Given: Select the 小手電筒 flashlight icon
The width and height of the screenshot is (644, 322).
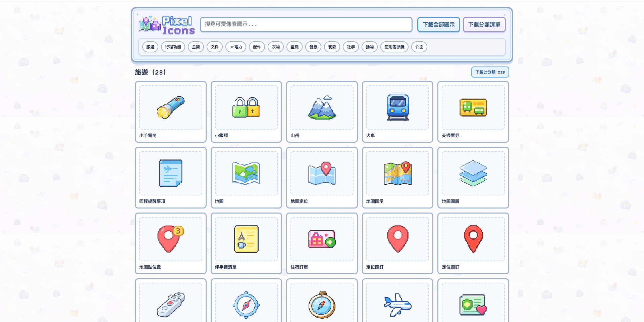Looking at the screenshot, I should [170, 107].
